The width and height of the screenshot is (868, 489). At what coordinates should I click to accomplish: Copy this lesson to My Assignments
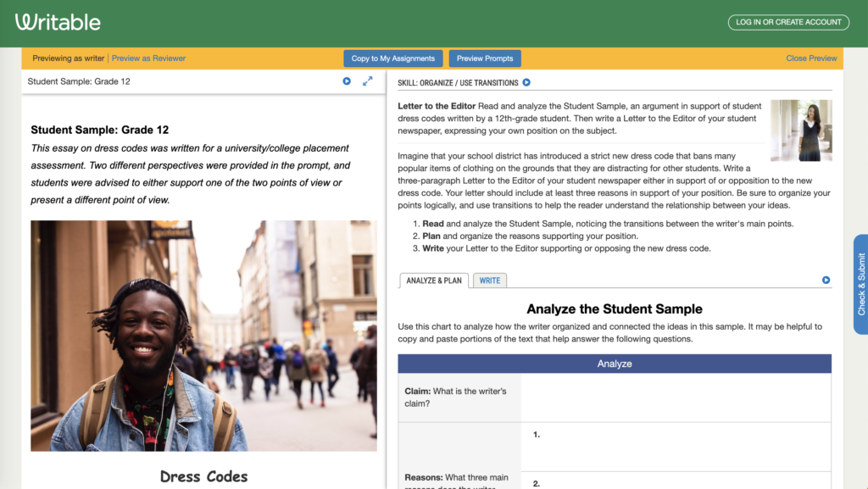point(392,58)
